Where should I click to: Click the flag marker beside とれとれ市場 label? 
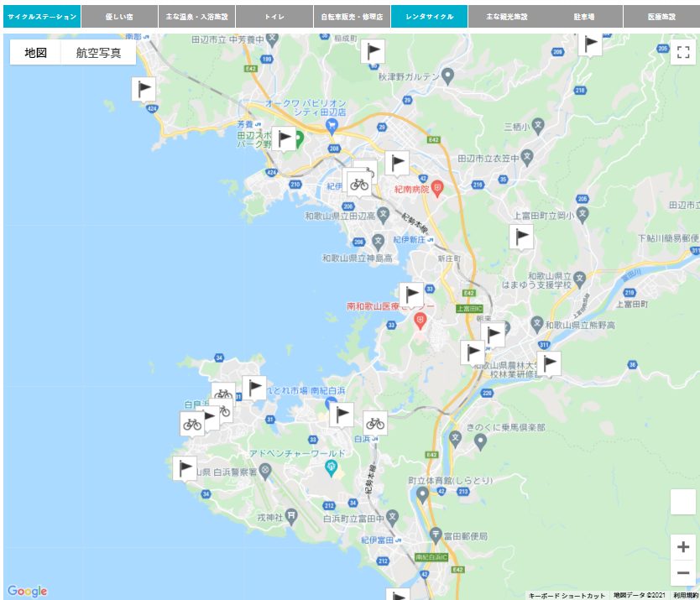[x=254, y=388]
